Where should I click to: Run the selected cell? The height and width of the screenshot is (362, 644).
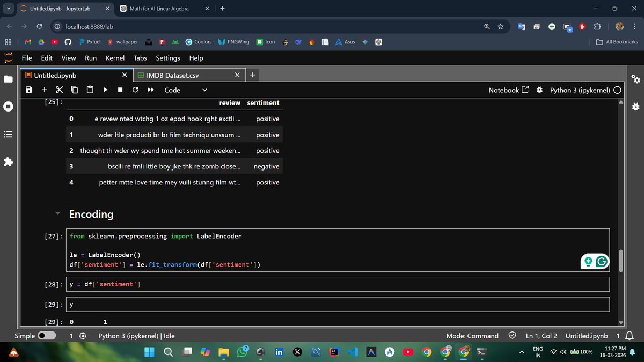(x=105, y=90)
